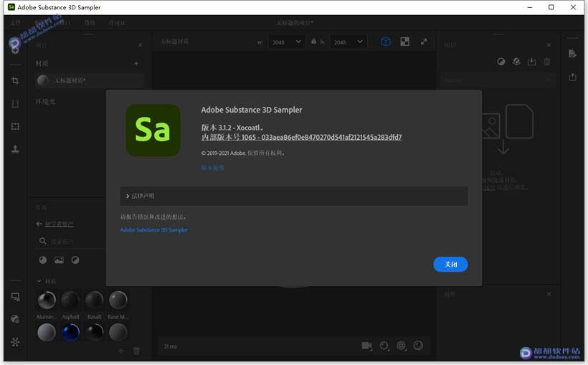Switch viewport to 2D checker view
The height and width of the screenshot is (365, 588).
tap(405, 42)
